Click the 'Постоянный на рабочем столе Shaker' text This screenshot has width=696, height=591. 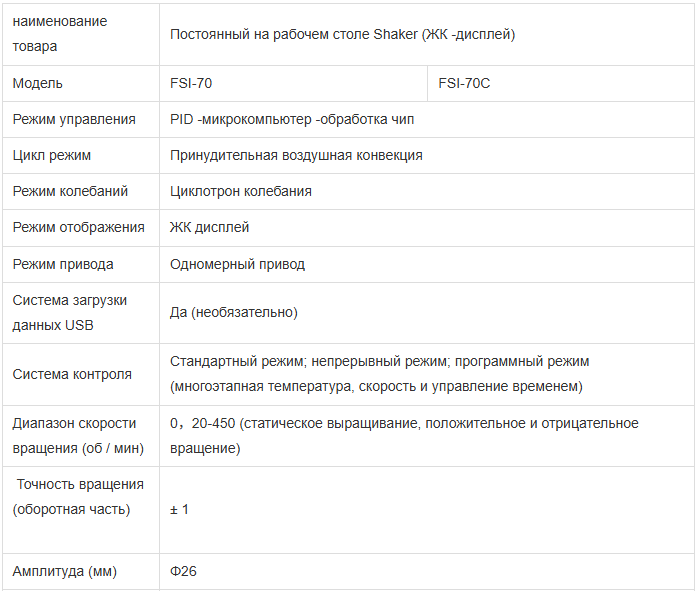(x=293, y=34)
